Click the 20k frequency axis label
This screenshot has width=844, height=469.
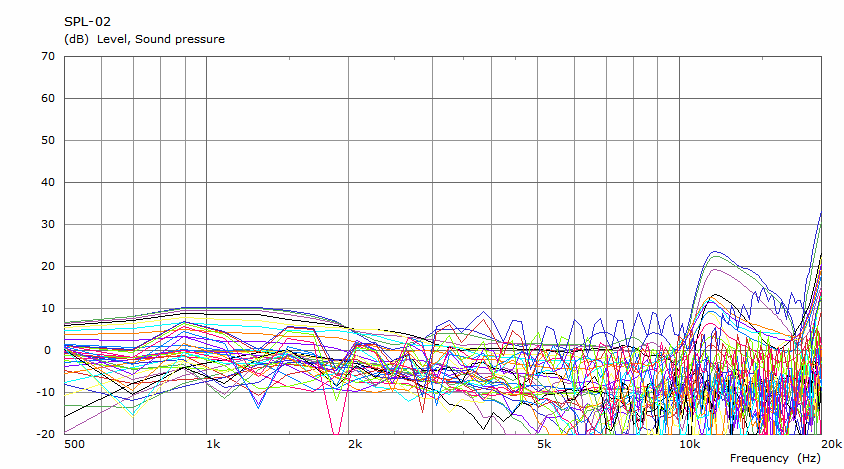tap(832, 444)
